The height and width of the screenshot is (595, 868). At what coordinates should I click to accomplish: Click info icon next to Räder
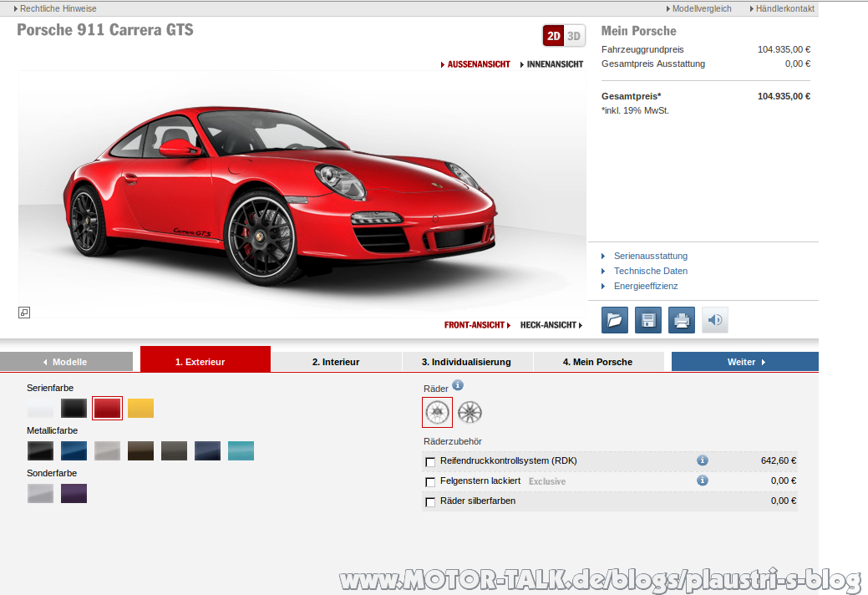(458, 385)
